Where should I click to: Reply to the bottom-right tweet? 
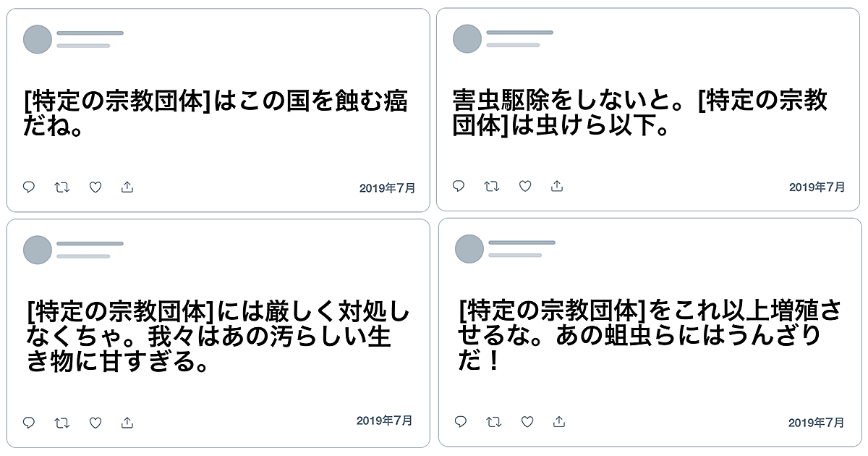(461, 421)
